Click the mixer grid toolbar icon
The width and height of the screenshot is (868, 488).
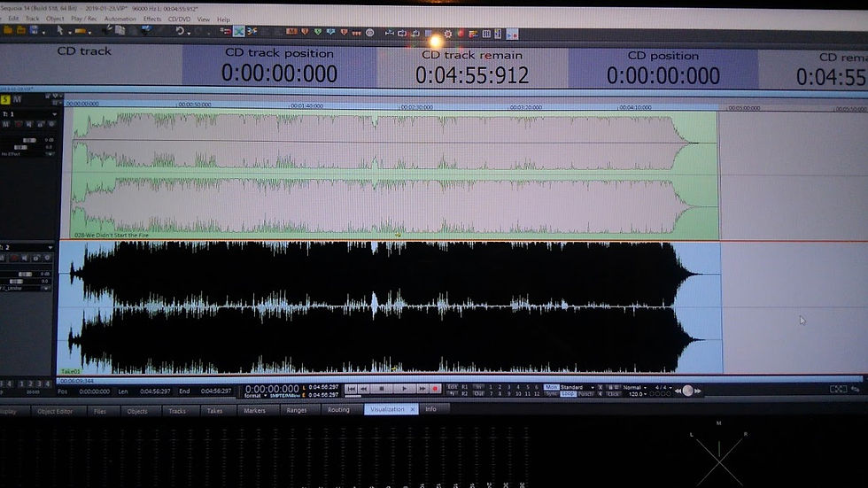coord(486,34)
